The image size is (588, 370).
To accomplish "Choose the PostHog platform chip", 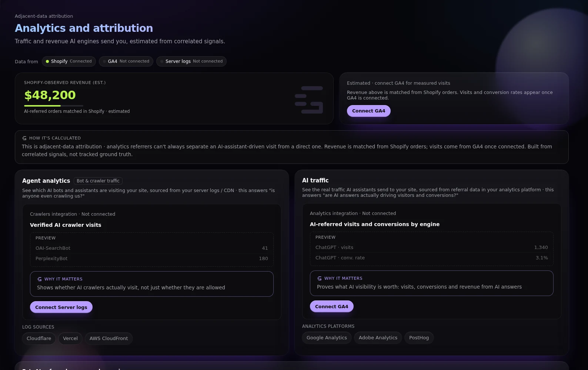I will point(419,338).
